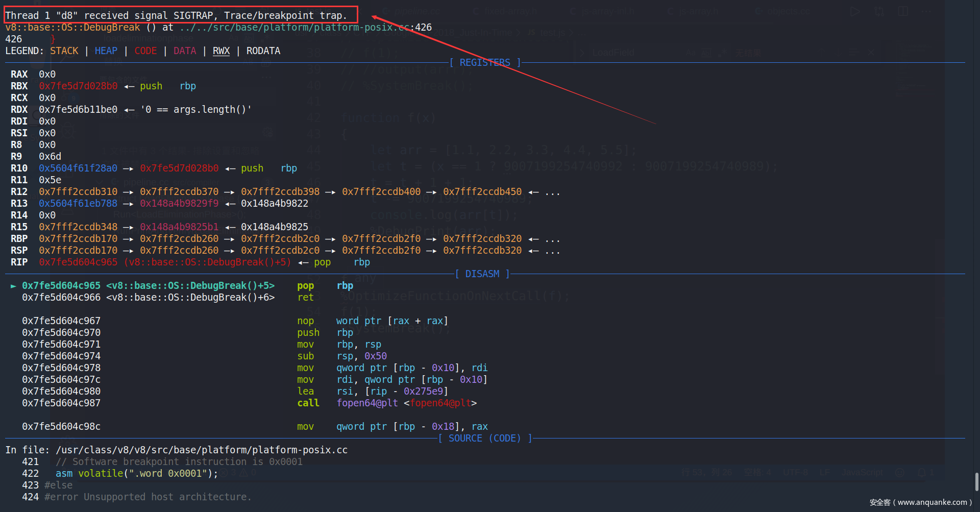Click the red CODE legend color label
This screenshot has width=980, height=512.
[145, 51]
